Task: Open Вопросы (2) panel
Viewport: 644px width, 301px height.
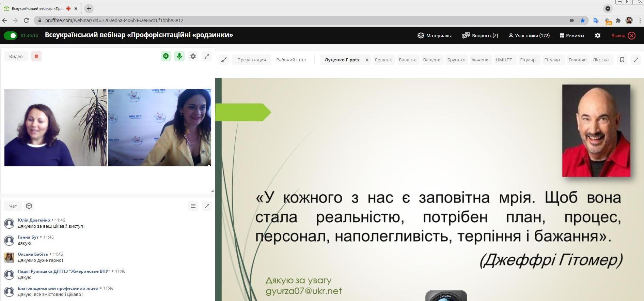Action: coord(480,35)
